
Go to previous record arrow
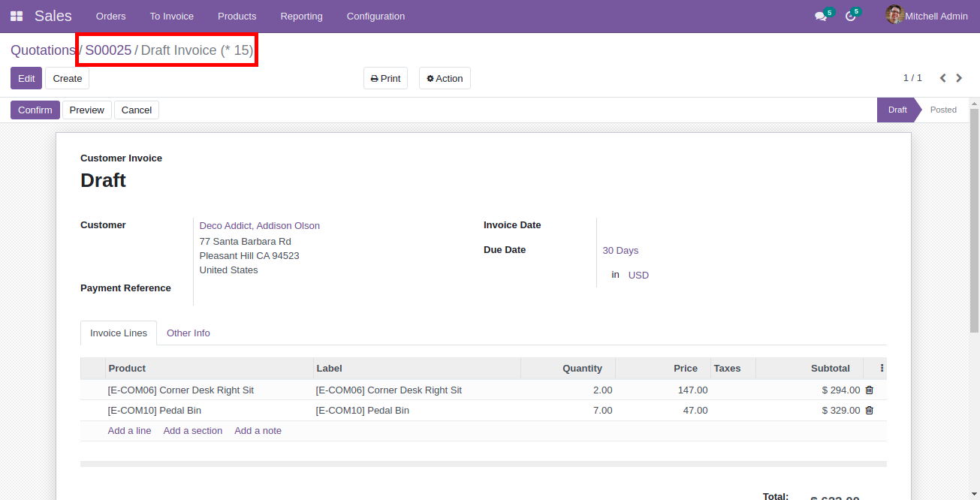tap(942, 78)
